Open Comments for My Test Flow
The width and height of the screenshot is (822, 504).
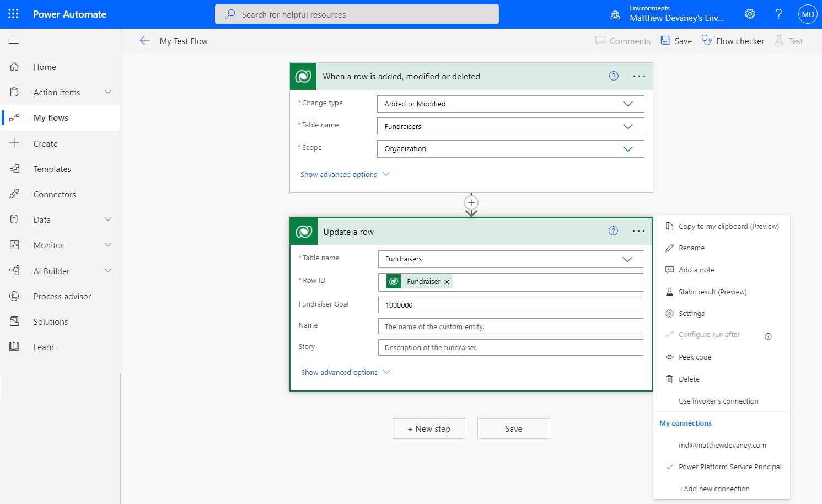tap(622, 40)
